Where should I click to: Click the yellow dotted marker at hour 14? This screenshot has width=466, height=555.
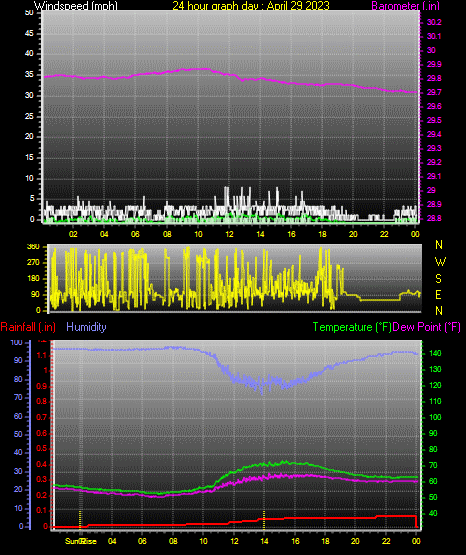[x=264, y=520]
